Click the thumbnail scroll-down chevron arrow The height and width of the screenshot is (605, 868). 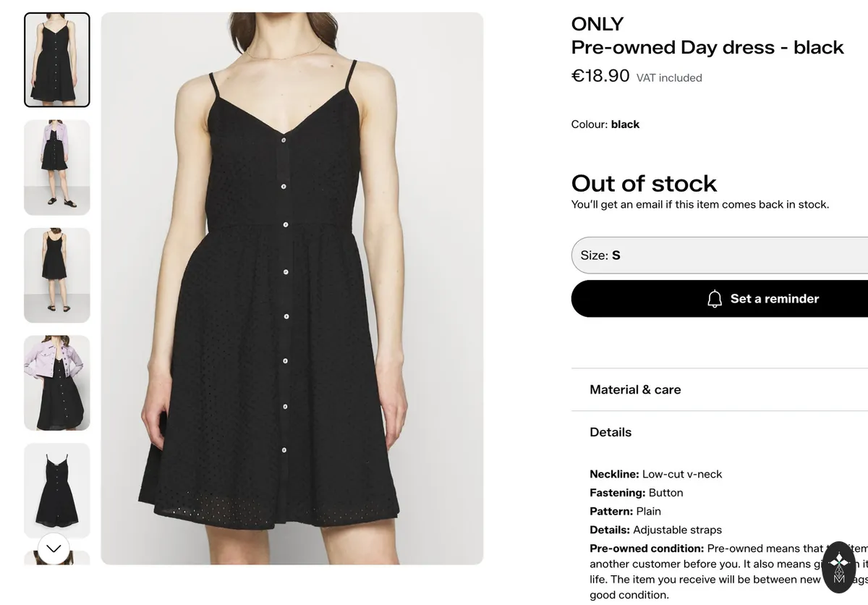point(54,549)
